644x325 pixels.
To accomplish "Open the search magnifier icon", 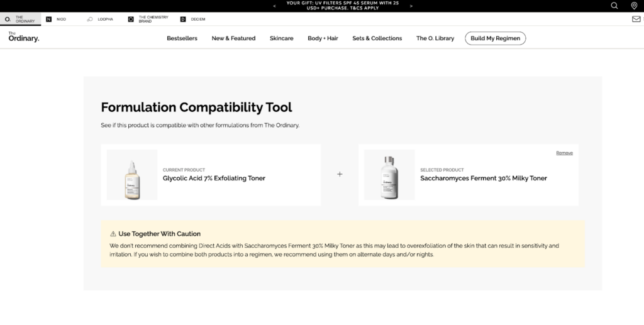I will pyautogui.click(x=614, y=6).
